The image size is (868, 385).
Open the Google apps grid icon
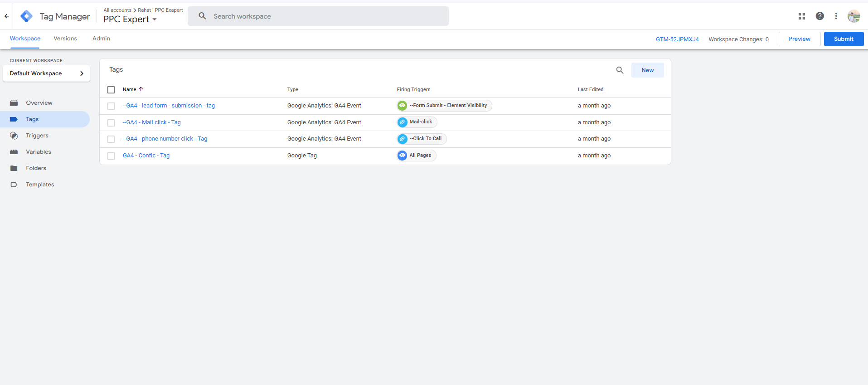point(801,16)
